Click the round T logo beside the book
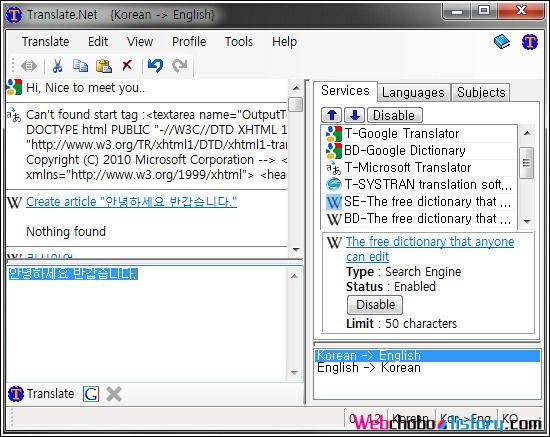Image resolution: width=550 pixels, height=437 pixels. [530, 42]
